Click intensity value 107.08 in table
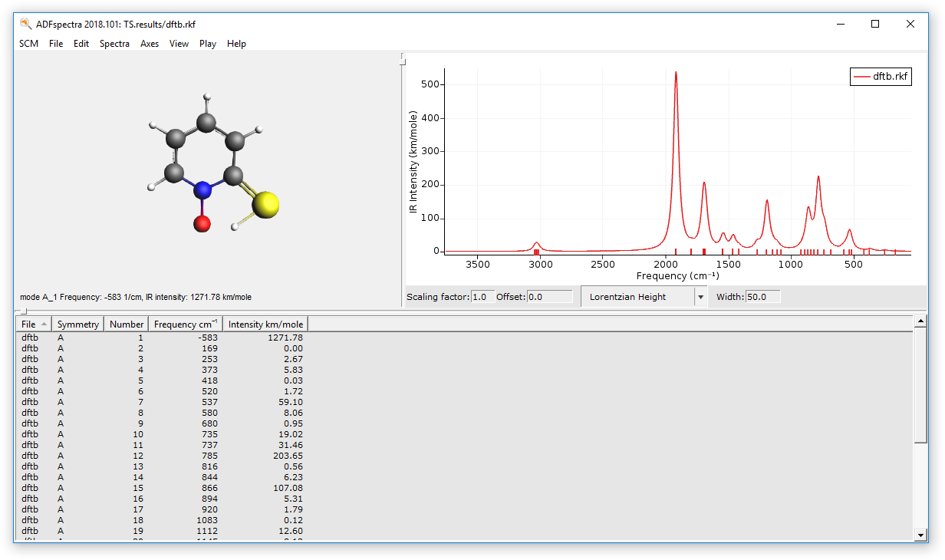This screenshot has height=560, width=945. click(288, 488)
